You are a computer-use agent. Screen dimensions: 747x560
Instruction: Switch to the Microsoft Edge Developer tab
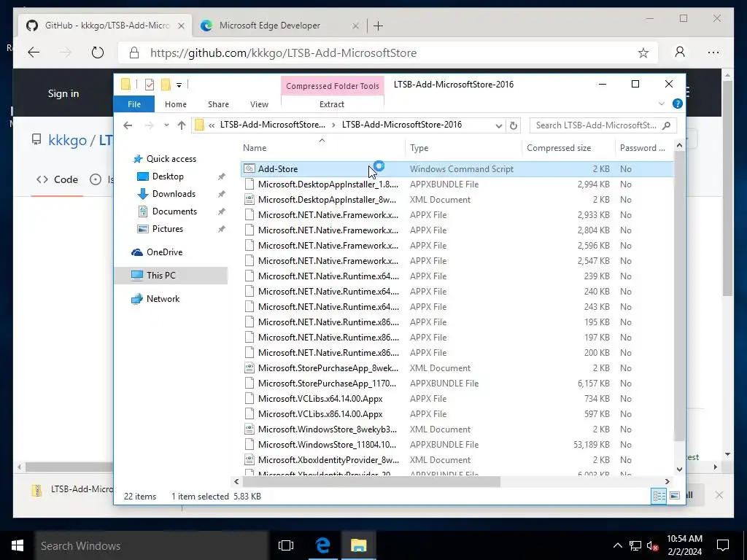(x=279, y=26)
